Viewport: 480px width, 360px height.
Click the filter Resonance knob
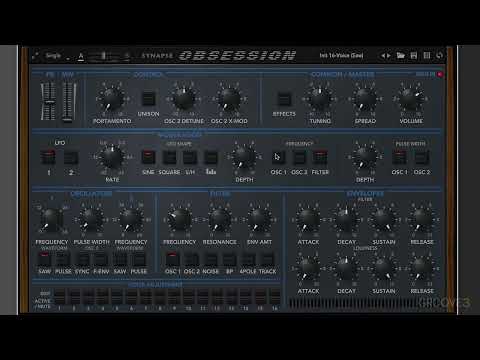219,220
